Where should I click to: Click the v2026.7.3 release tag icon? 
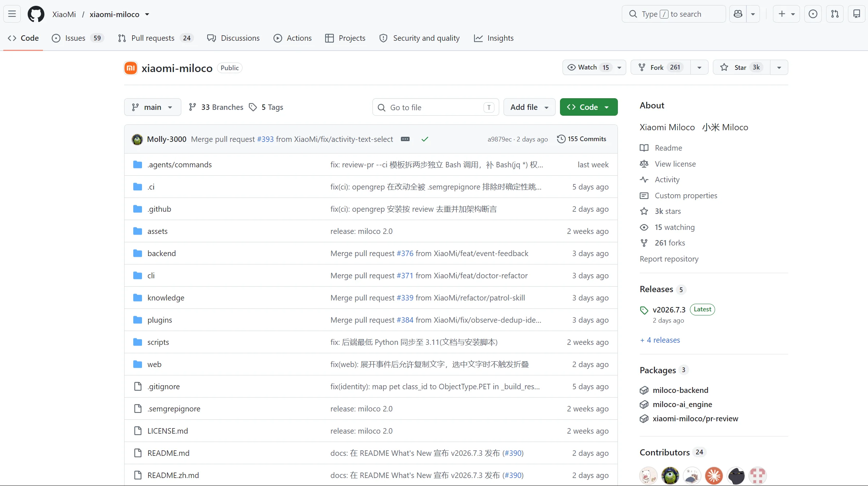(x=644, y=310)
